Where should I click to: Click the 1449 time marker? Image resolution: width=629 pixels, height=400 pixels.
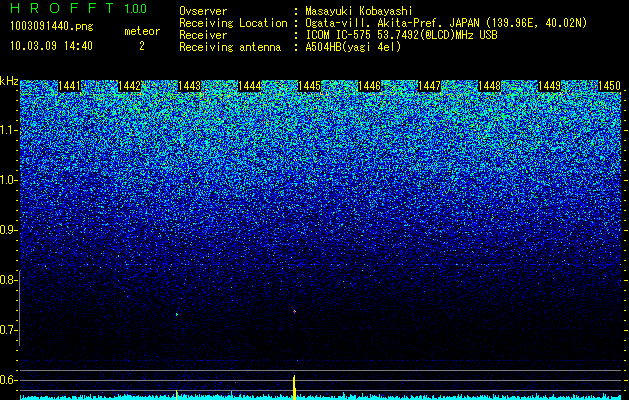pyautogui.click(x=549, y=86)
